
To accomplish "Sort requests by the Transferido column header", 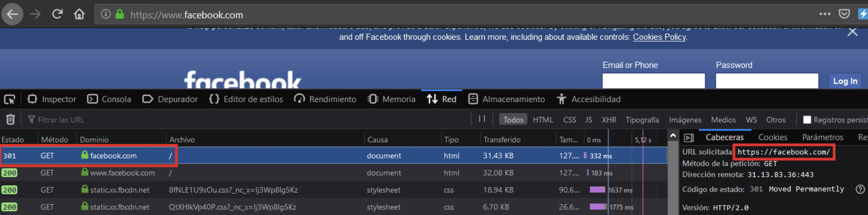I will (501, 140).
